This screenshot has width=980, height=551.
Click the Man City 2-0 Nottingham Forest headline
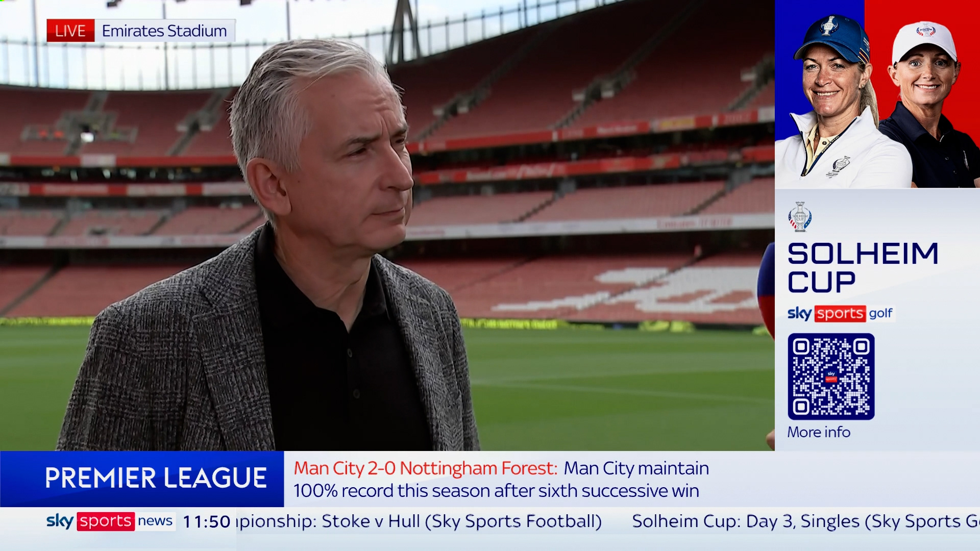[425, 468]
